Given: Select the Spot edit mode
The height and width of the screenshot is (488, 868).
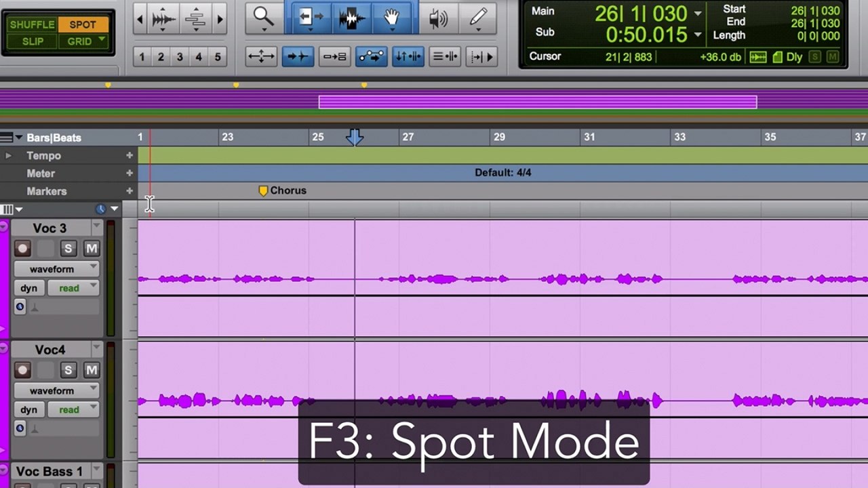Looking at the screenshot, I should pos(83,24).
